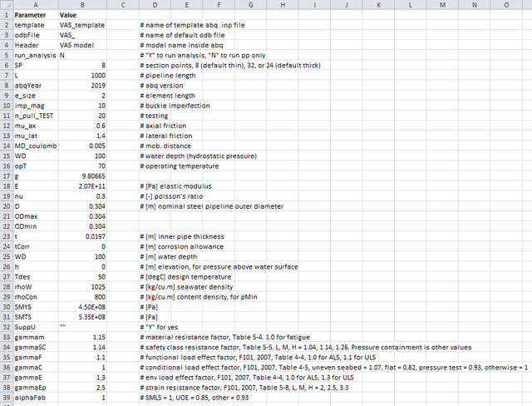
Task: Select pipeline length value 1000
Action: click(x=82, y=76)
